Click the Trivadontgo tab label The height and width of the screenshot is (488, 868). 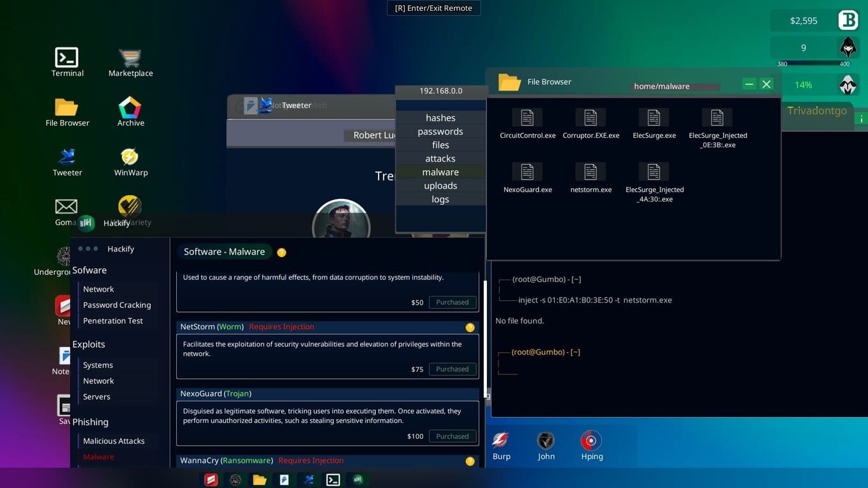coord(817,111)
